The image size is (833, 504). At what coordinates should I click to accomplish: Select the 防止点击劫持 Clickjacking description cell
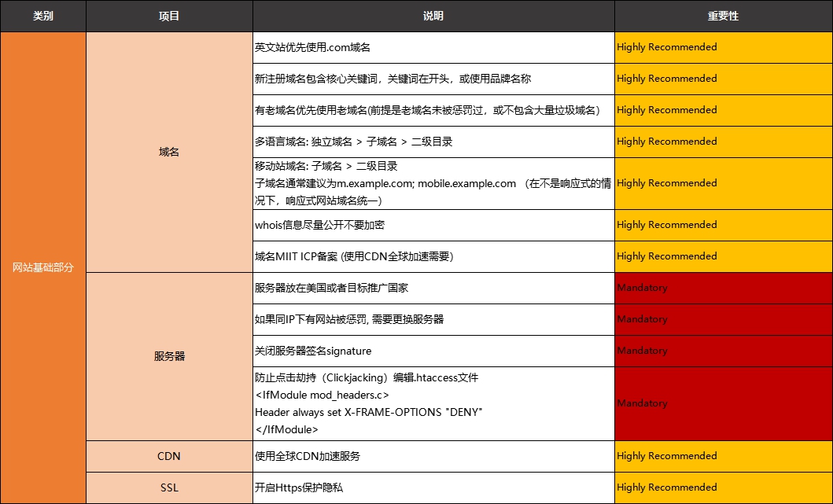(433, 403)
